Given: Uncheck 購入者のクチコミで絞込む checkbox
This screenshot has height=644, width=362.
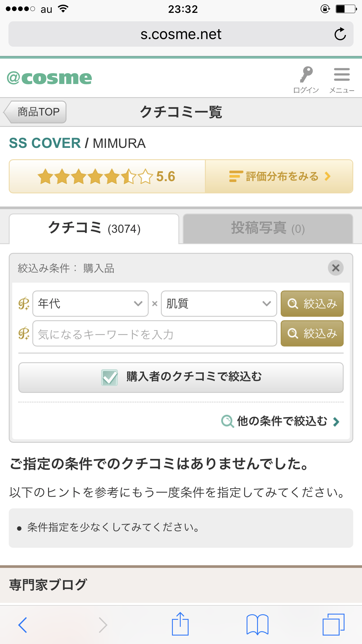Looking at the screenshot, I should click(109, 377).
